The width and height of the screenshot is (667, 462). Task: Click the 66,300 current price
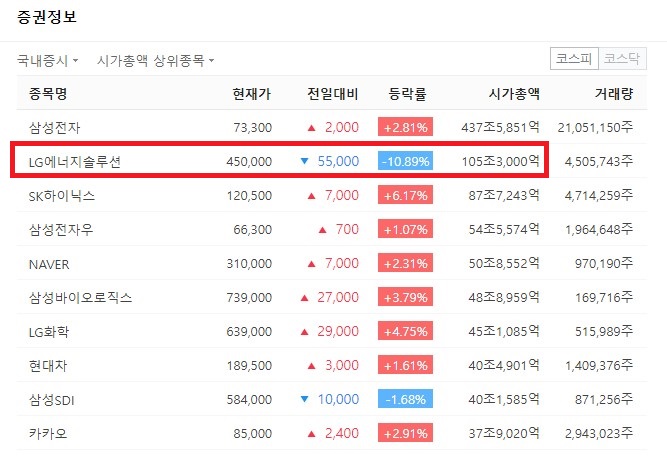click(x=252, y=229)
